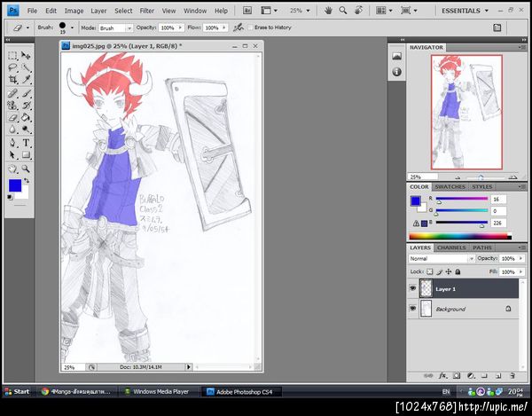Open the Filter menu
The height and width of the screenshot is (416, 532).
tap(146, 11)
